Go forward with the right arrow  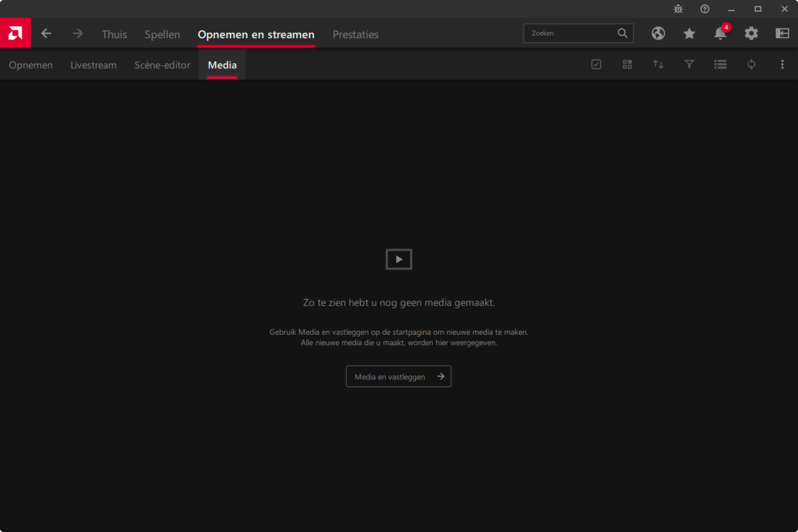77,33
